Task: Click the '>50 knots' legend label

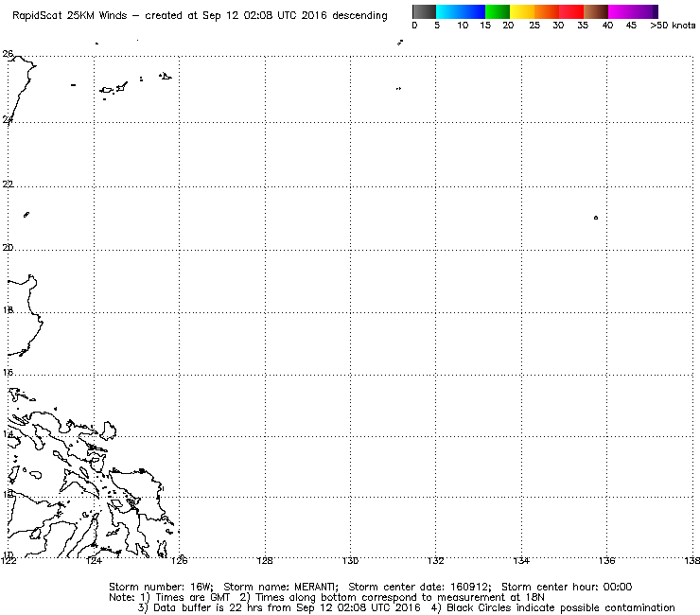Action: pyautogui.click(x=673, y=26)
